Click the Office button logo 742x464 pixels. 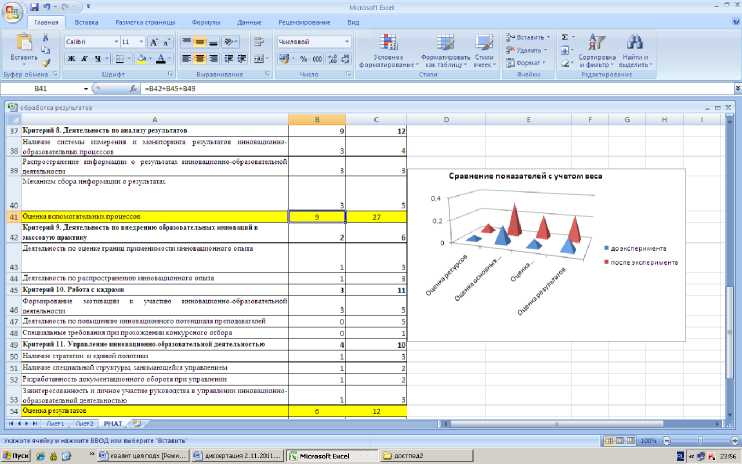click(13, 10)
